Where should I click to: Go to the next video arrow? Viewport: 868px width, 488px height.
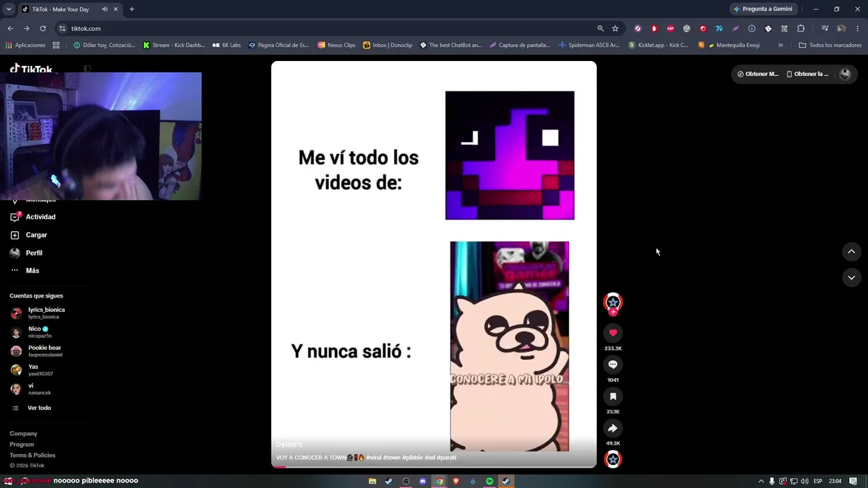tap(851, 278)
